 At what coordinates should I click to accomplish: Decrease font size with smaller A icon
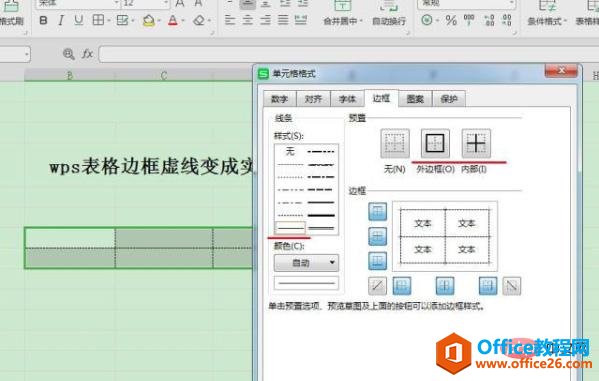pyautogui.click(x=198, y=3)
